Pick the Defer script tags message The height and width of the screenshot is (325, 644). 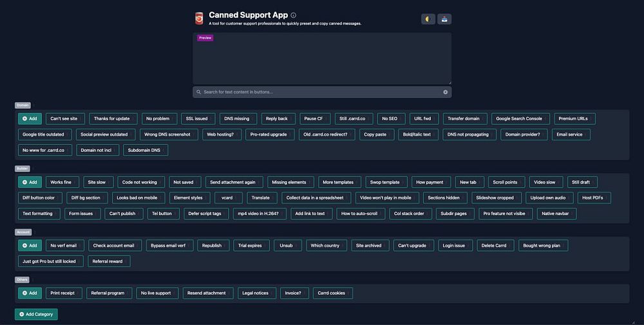206,214
